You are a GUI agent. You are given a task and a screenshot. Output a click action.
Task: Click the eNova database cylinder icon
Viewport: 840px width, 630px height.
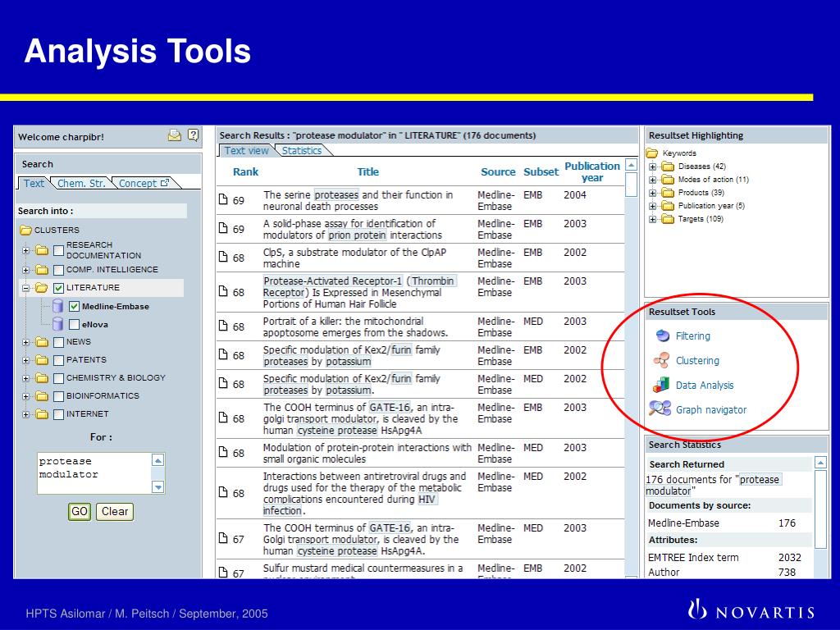pyautogui.click(x=58, y=324)
